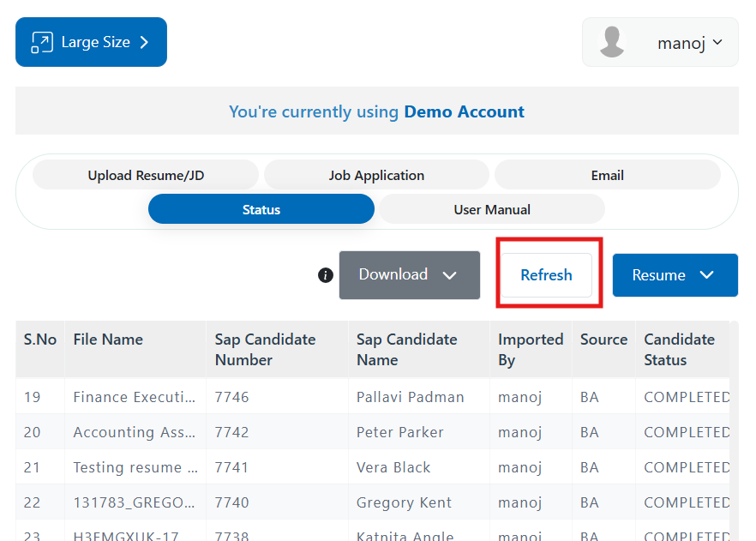Image resolution: width=756 pixels, height=541 pixels.
Task: Open the User Manual tab
Action: click(492, 209)
